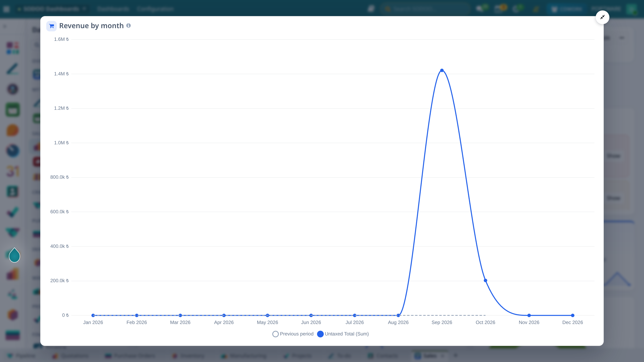Screen dimensions: 644x362
Task: Click the 'Dec 2026' x-axis label
Action: pos(573,322)
